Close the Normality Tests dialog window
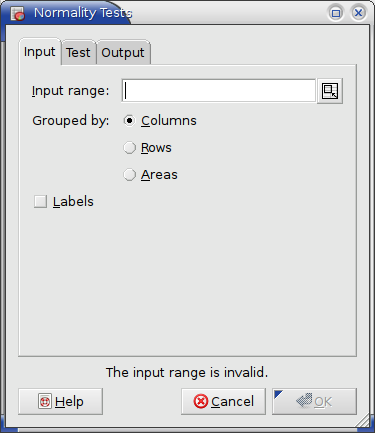 [x=358, y=13]
